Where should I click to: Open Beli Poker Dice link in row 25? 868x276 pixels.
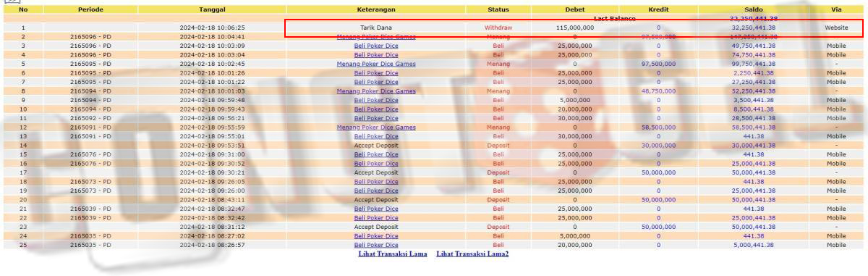point(376,245)
